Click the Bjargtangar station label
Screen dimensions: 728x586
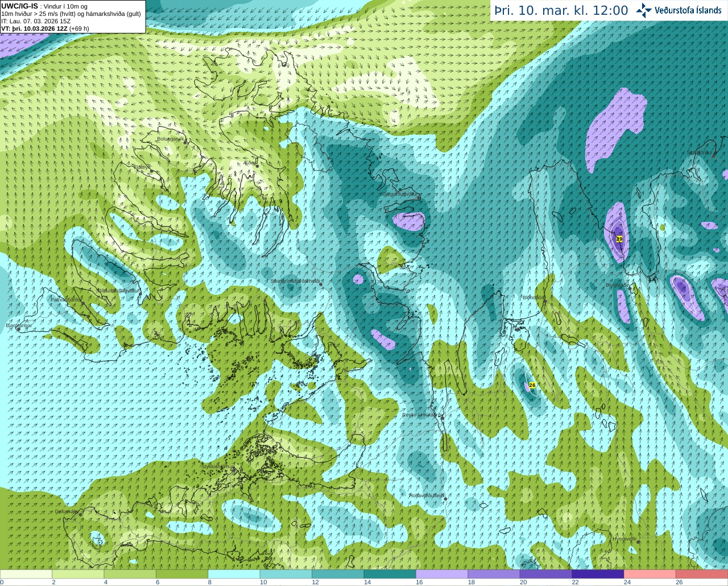(x=18, y=325)
